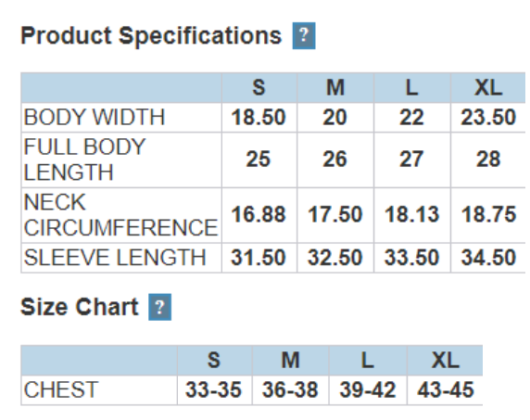
Task: Click the SLEEVE LENGTH row label
Action: [115, 258]
